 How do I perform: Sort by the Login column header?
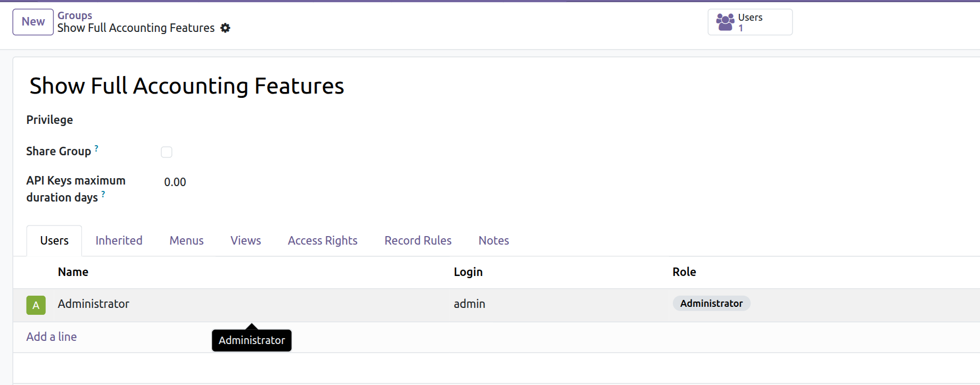tap(468, 272)
